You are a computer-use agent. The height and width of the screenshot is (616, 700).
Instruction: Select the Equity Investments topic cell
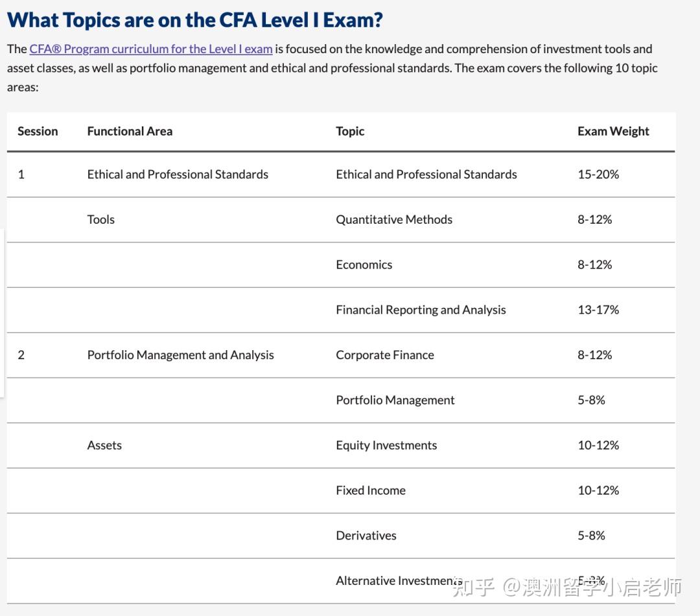point(386,445)
